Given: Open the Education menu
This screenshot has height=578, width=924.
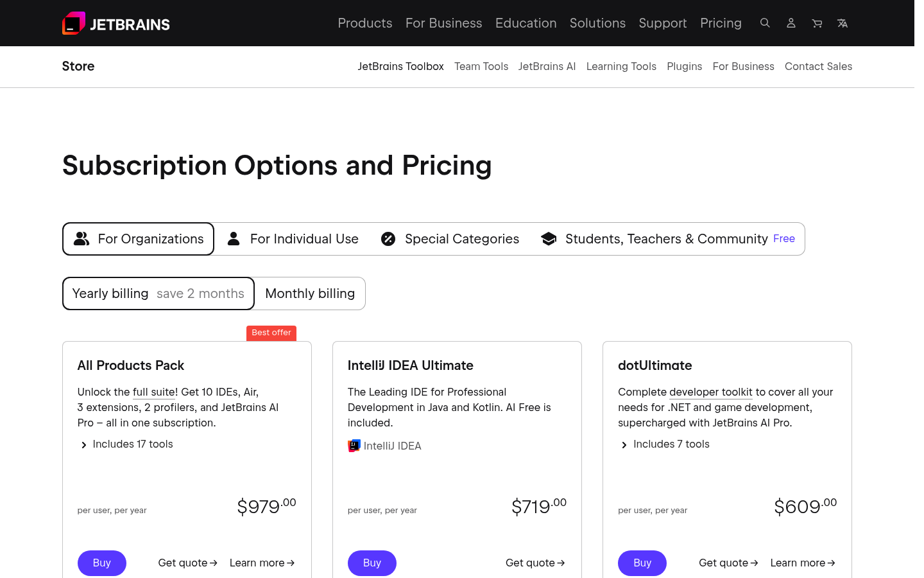Looking at the screenshot, I should point(526,23).
